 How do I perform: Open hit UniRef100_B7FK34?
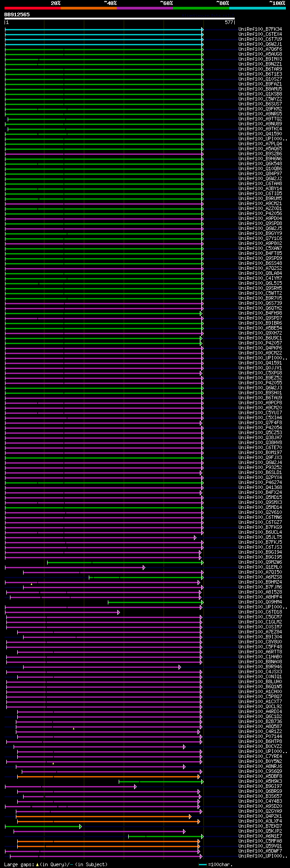[x=260, y=29]
